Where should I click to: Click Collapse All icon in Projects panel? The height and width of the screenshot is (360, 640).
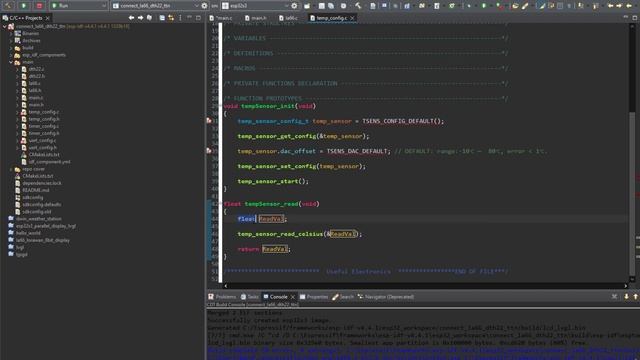point(162,18)
